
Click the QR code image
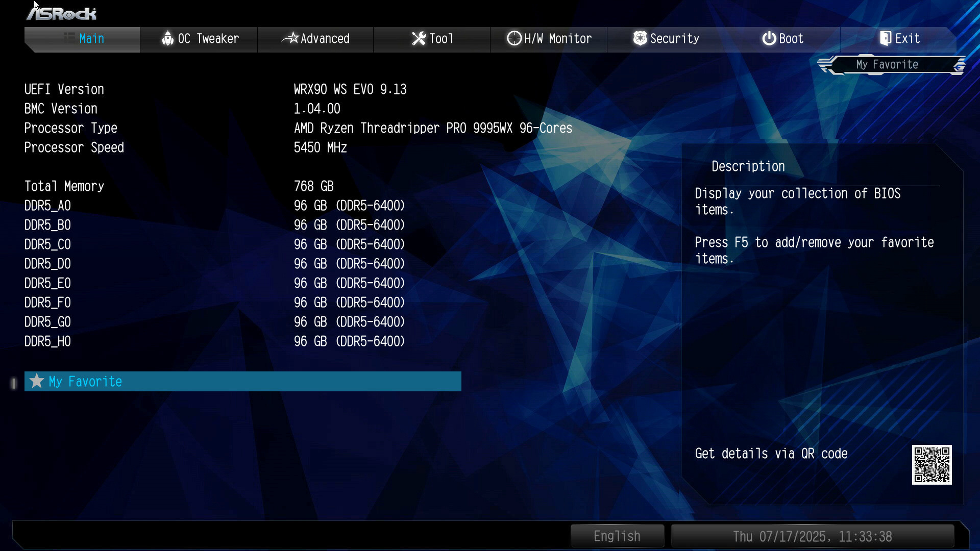932,465
